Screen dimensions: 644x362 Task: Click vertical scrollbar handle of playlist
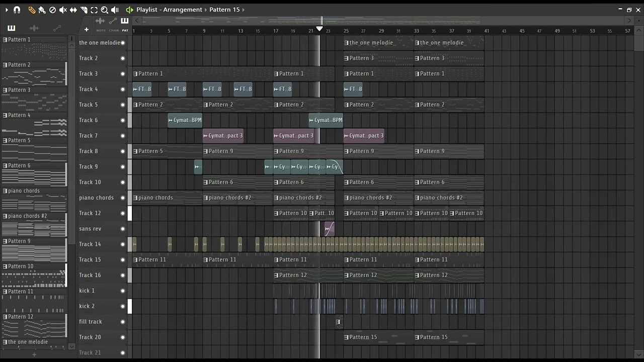pos(639,43)
